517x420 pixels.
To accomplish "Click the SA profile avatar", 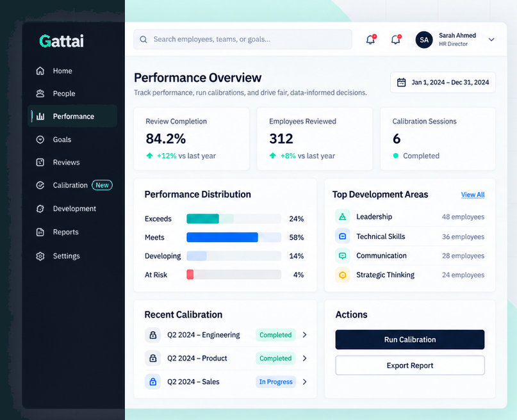I will click(x=424, y=40).
